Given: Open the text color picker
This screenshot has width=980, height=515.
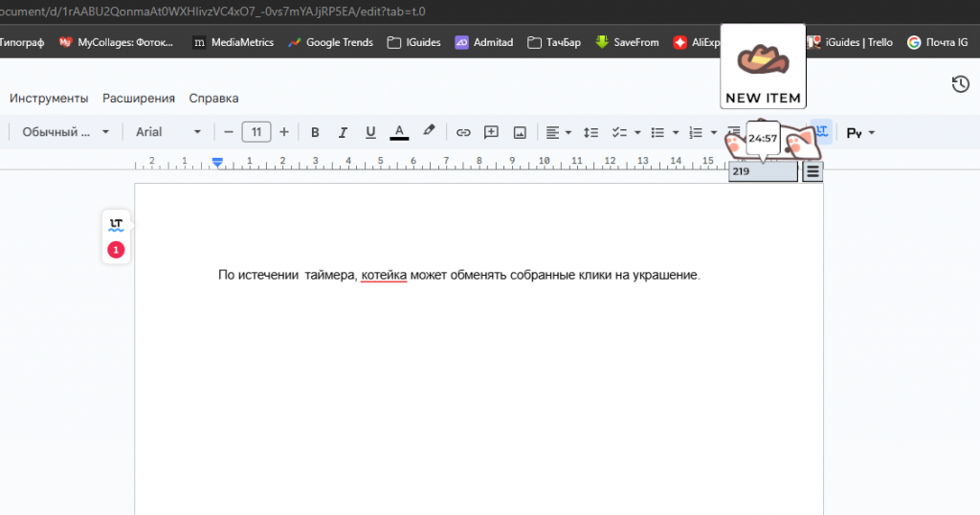Looking at the screenshot, I should [x=399, y=132].
